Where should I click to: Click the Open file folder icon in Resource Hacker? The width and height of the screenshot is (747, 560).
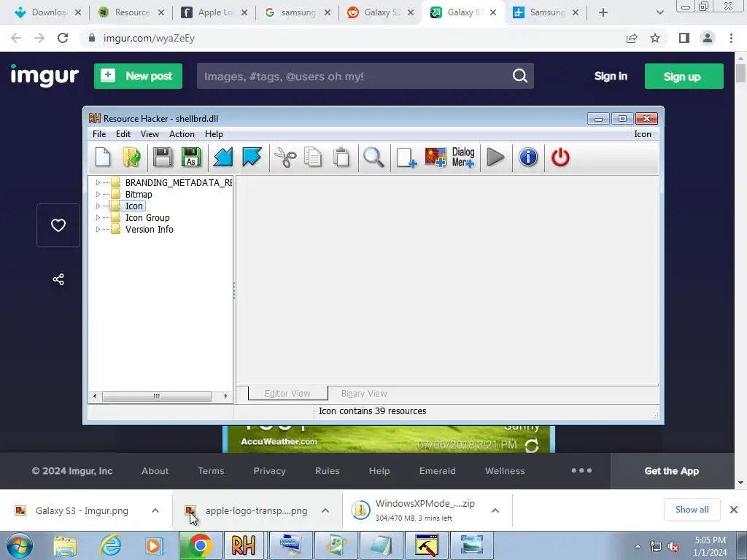click(x=131, y=157)
